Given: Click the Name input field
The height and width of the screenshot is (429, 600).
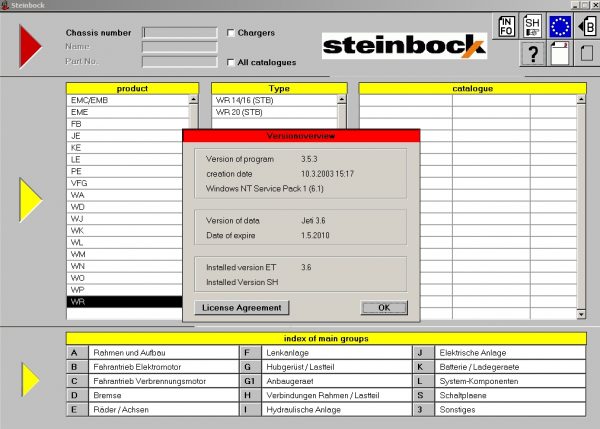Looking at the screenshot, I should (x=179, y=47).
